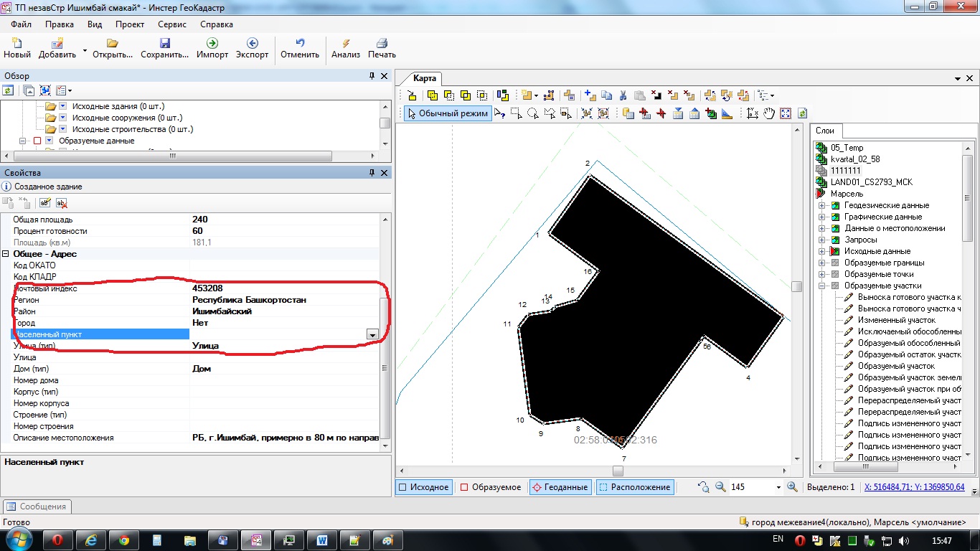Image resolution: width=980 pixels, height=551 pixels.
Task: Select the hand pan tool
Action: coord(769,113)
